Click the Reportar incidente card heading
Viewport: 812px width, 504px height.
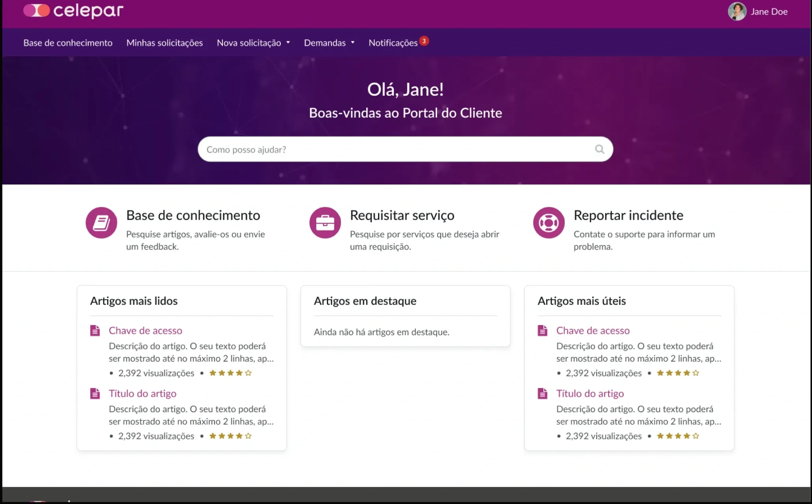[x=628, y=215]
